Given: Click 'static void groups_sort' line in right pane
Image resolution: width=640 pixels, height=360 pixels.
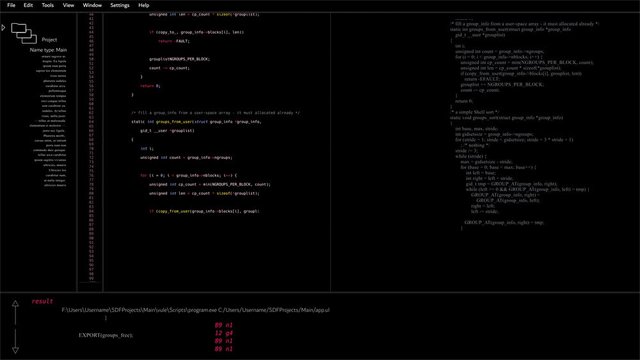Looking at the screenshot, I should pos(507,118).
